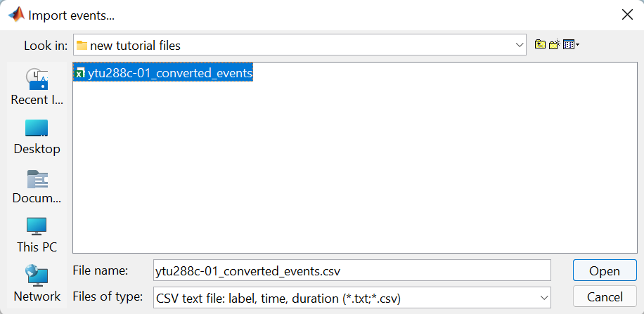Click the Open button
Viewport: 644px width, 314px height.
pyautogui.click(x=604, y=270)
